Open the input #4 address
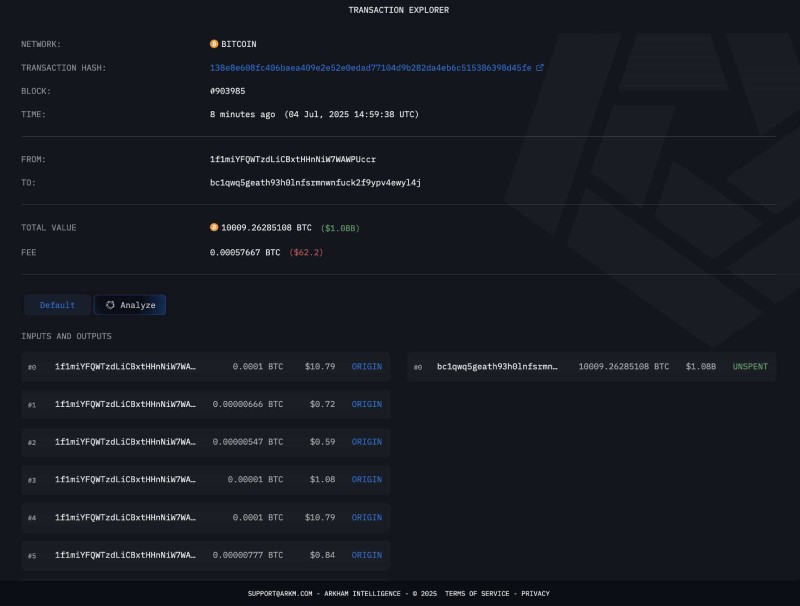This screenshot has height=606, width=800. [125, 518]
